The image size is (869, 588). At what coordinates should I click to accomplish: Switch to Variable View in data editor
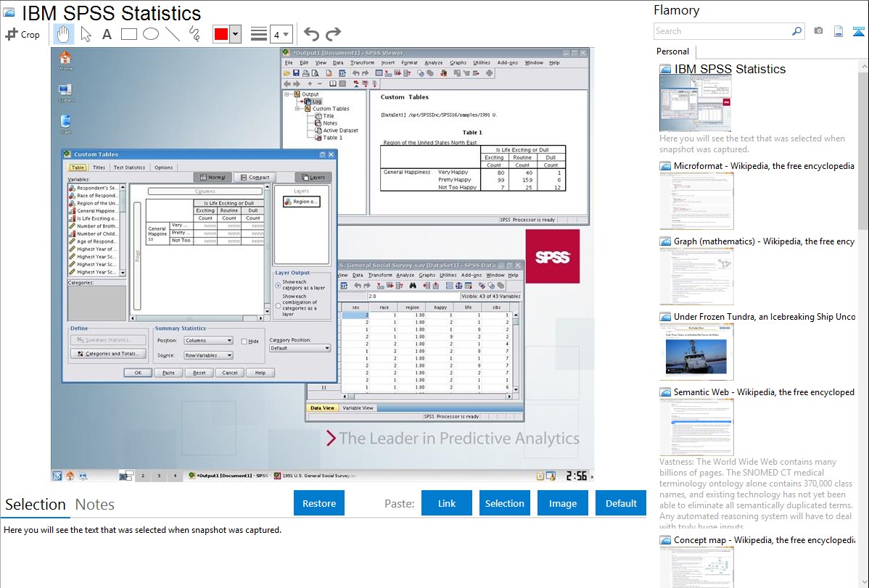pos(358,408)
